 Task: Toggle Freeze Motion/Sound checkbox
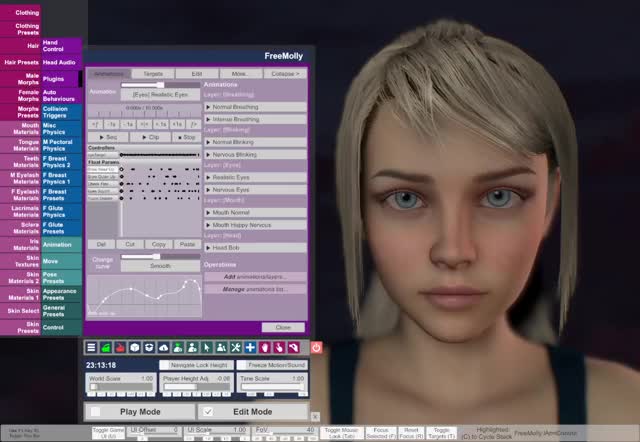coord(242,365)
